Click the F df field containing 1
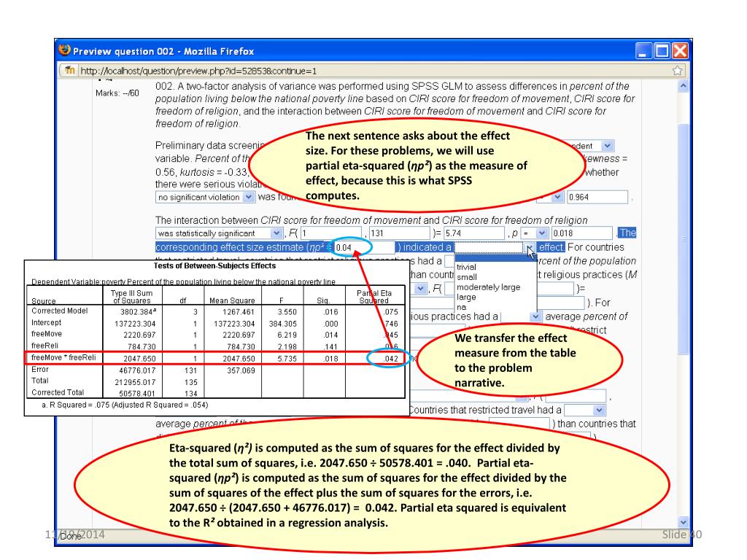Screen dimensions: 747x560 [x=333, y=233]
